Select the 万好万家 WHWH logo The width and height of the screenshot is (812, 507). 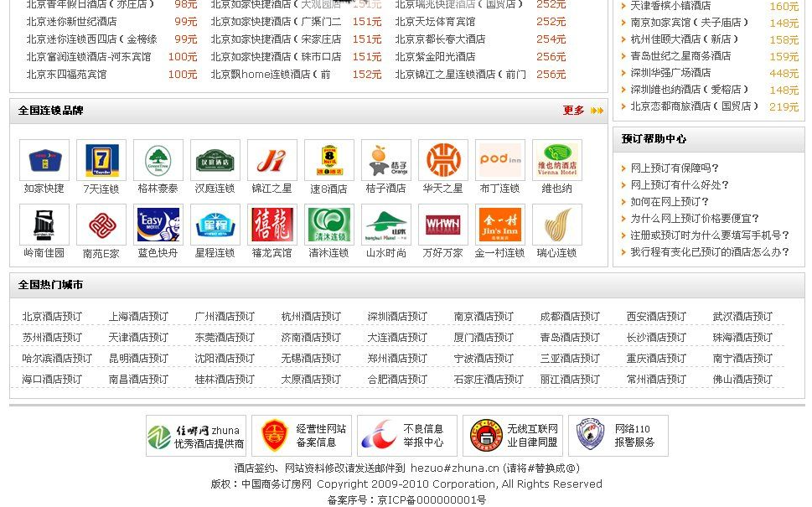click(x=442, y=225)
